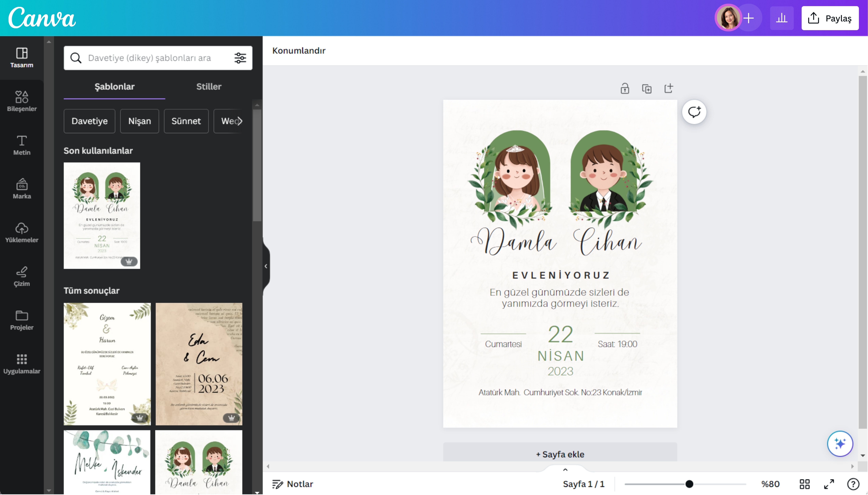Add a comment to the design
The height and width of the screenshot is (495, 868).
[694, 111]
